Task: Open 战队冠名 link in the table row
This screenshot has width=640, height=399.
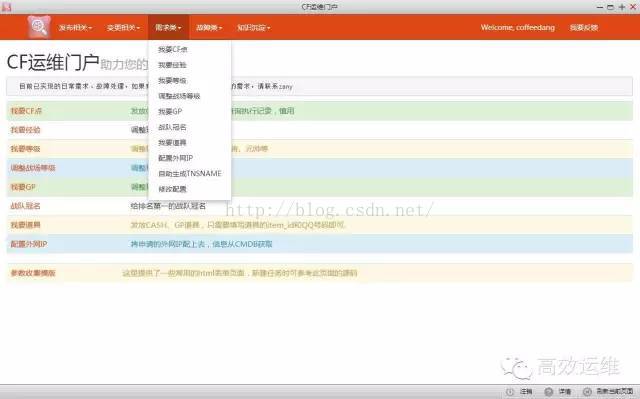Action: pos(25,206)
